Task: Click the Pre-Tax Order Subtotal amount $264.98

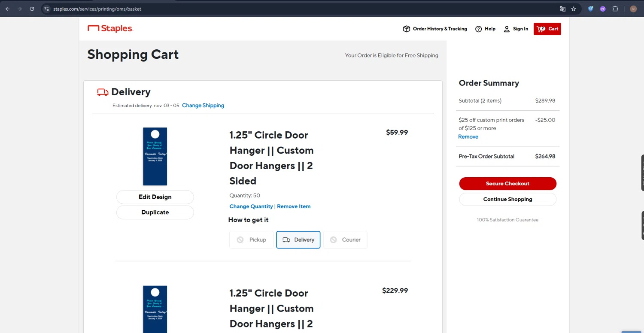Action: (545, 157)
